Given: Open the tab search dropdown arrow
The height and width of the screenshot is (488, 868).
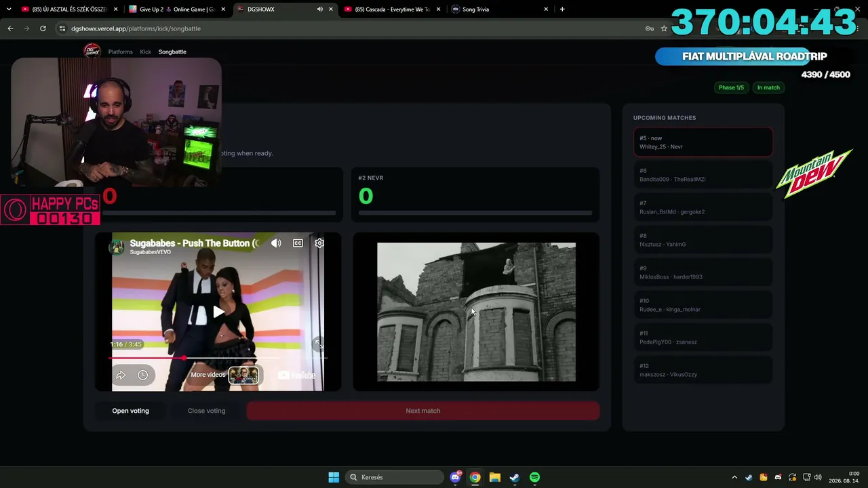Looking at the screenshot, I should coord(9,9).
